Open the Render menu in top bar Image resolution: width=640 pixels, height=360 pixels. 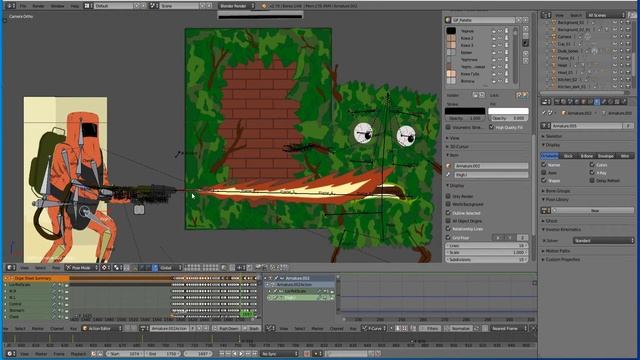point(38,6)
